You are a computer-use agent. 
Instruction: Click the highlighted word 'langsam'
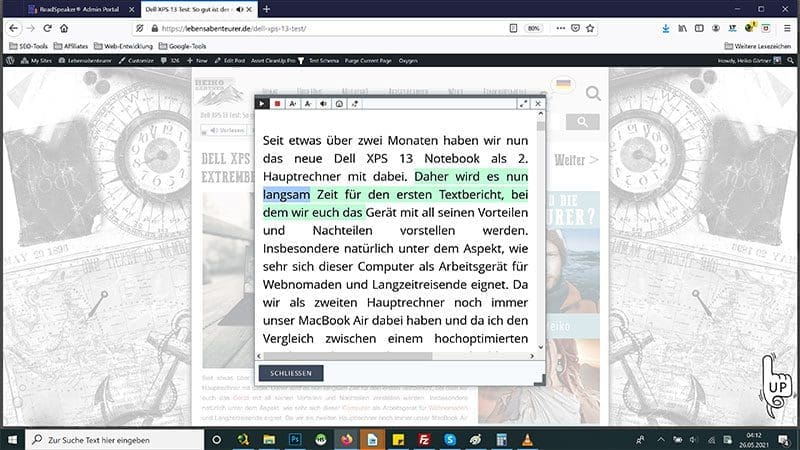[286, 194]
